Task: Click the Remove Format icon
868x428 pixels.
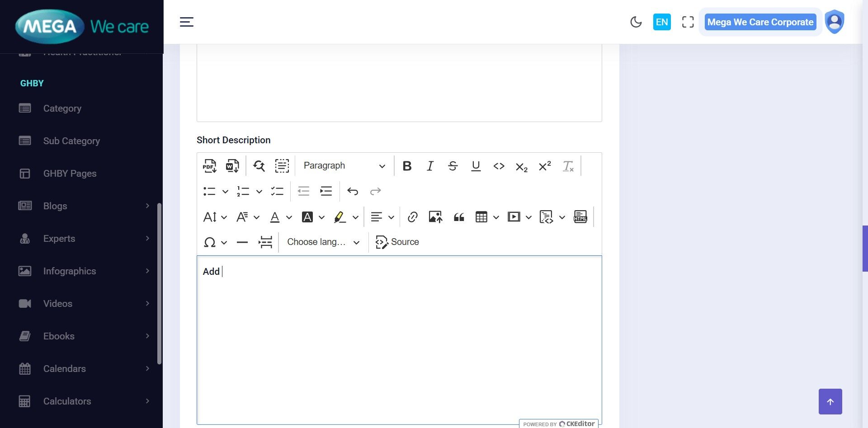Action: coord(568,166)
